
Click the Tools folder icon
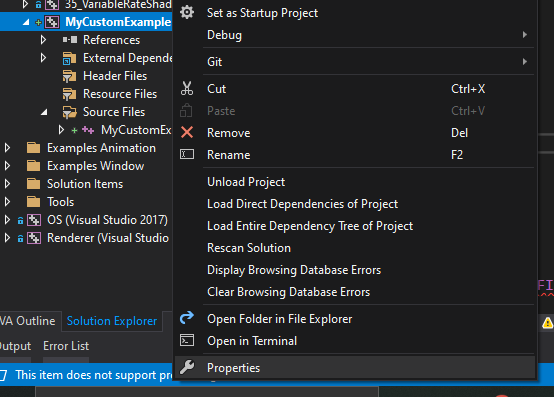[33, 202]
